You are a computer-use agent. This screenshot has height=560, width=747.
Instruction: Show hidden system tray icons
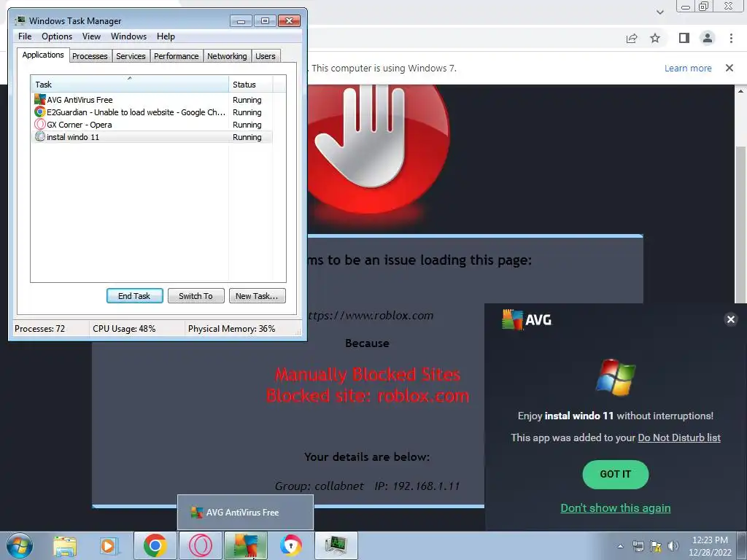[x=620, y=546]
